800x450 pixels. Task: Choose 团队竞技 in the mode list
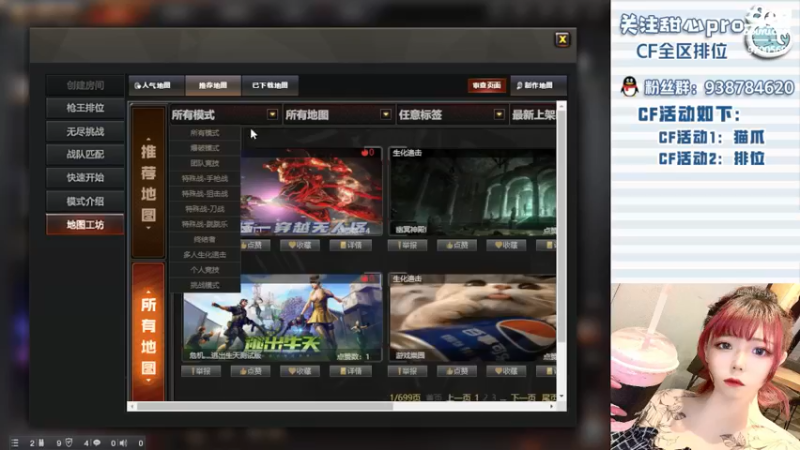point(205,163)
